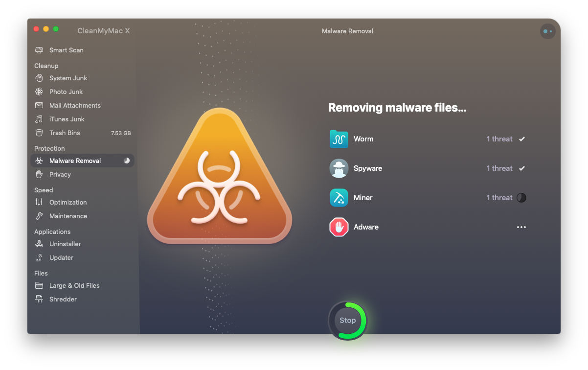Click the Updater spiral icon

click(39, 258)
